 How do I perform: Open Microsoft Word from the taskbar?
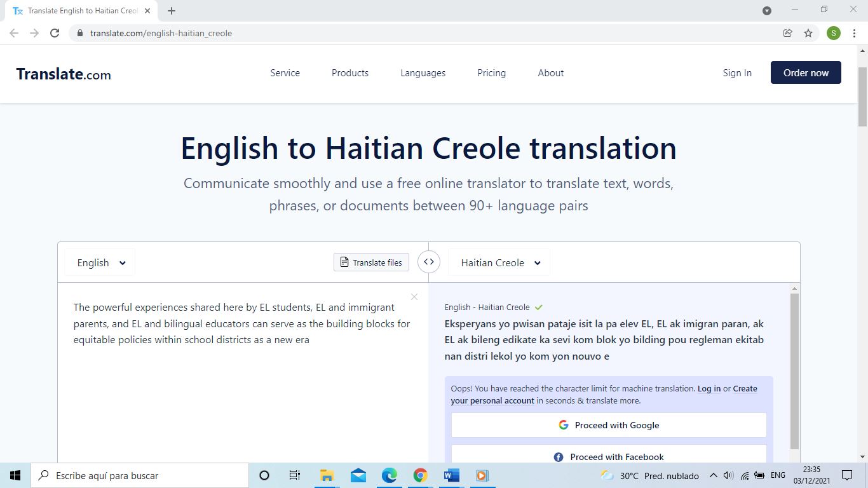point(451,475)
